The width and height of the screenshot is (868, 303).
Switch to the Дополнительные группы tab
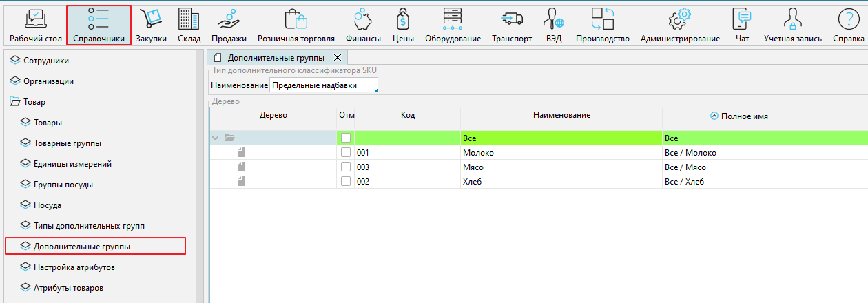pos(276,58)
